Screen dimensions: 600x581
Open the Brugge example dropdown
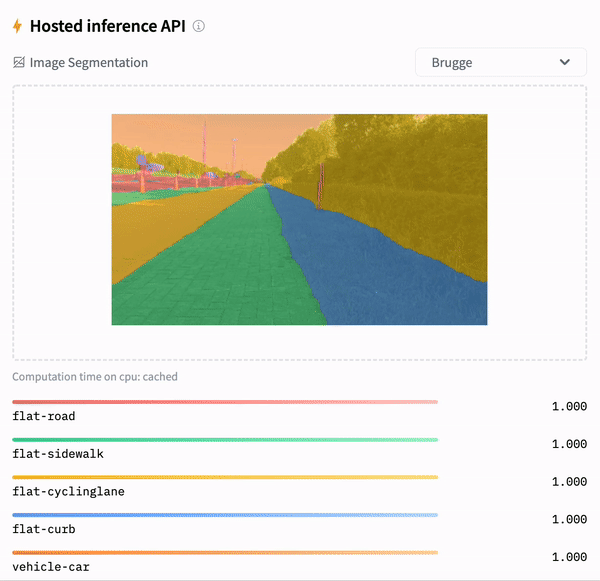coord(500,62)
